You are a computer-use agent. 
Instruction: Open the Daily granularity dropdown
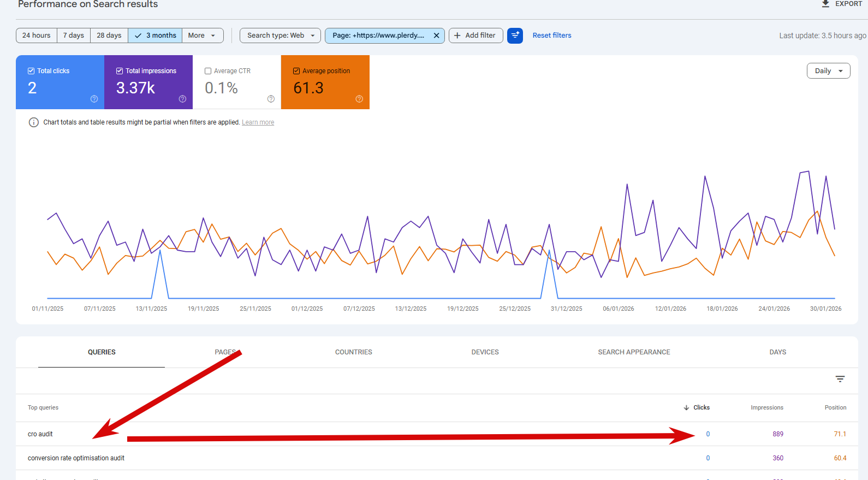[828, 71]
